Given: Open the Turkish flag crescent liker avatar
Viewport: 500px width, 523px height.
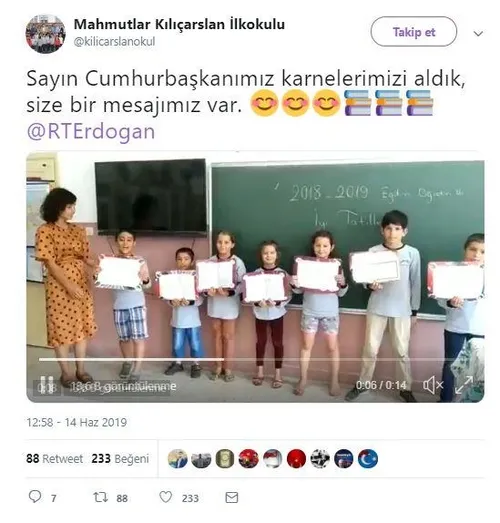Looking at the screenshot, I should [368, 459].
